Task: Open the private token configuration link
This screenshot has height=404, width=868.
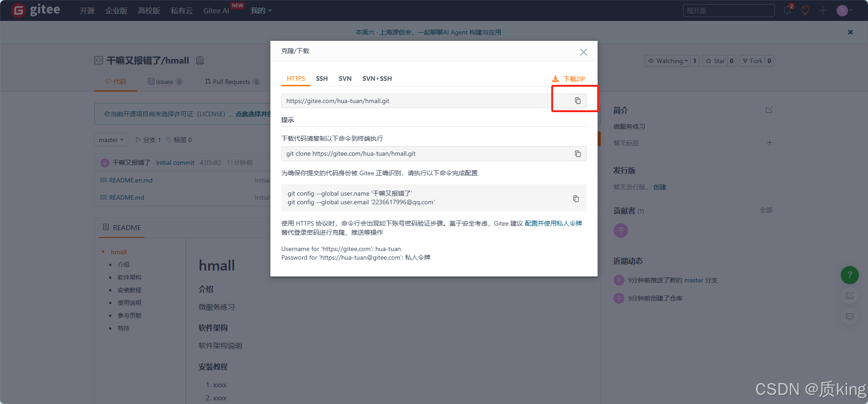Action: (x=553, y=223)
